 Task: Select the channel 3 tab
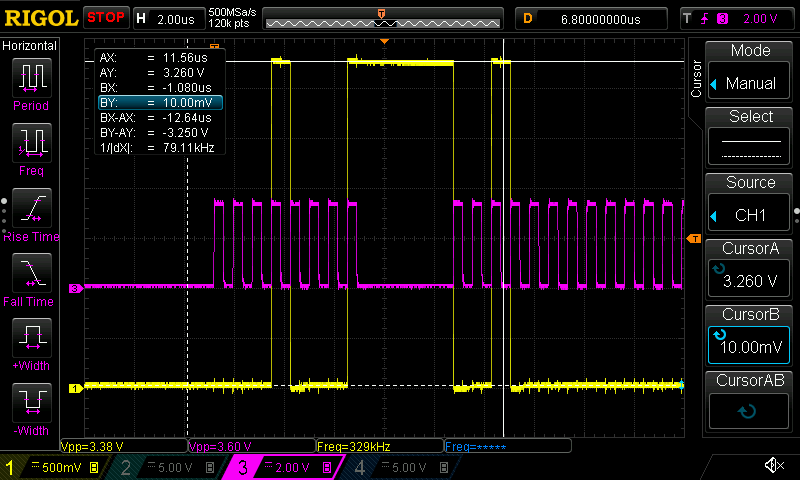pyautogui.click(x=283, y=467)
